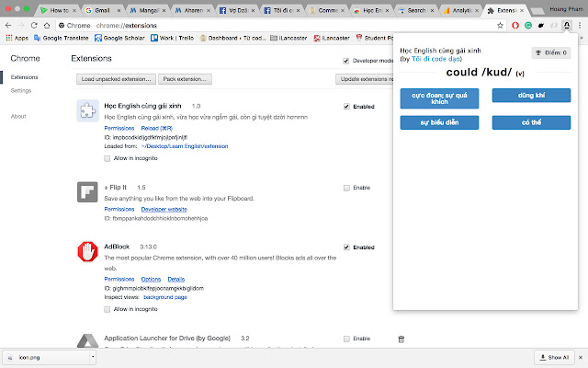Open Work | Trello bookmark
The image size is (588, 368).
172,38
